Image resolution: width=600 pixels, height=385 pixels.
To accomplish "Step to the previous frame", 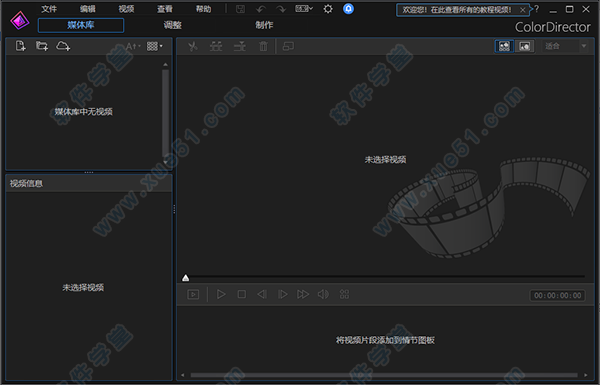I will (262, 294).
